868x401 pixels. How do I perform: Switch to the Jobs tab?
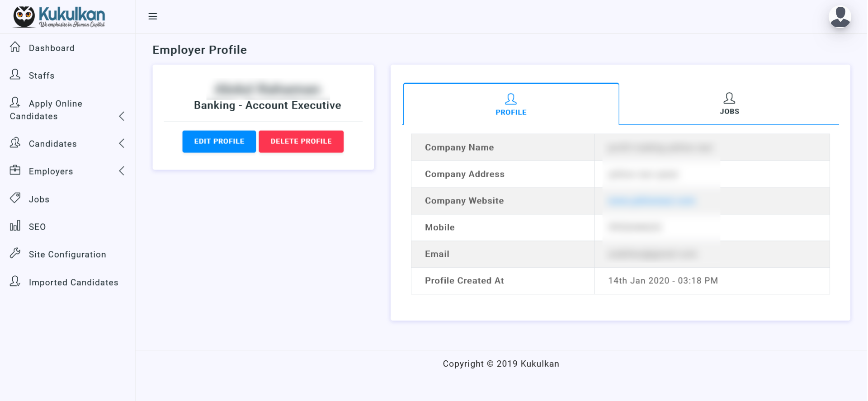coord(729,104)
